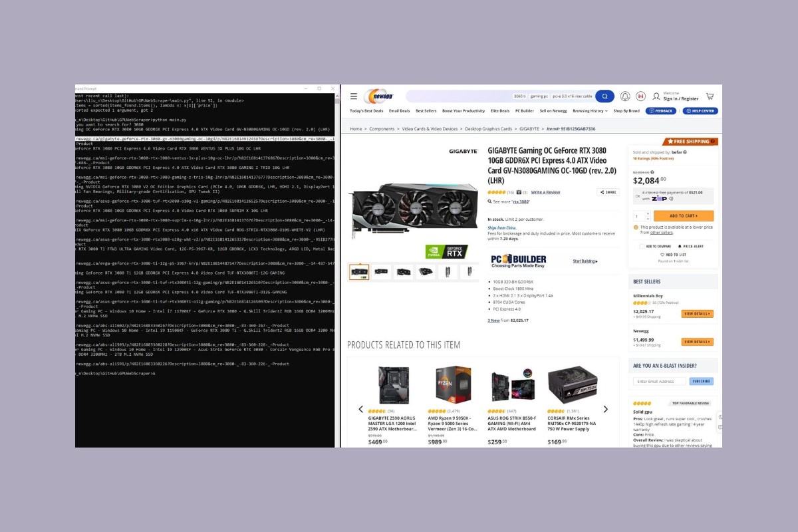This screenshot has width=798, height=532.
Task: Click the Canada flag country selector
Action: (641, 96)
